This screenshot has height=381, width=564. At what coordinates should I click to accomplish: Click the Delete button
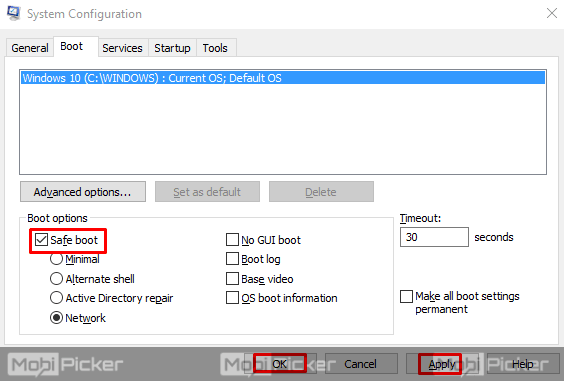tap(321, 192)
